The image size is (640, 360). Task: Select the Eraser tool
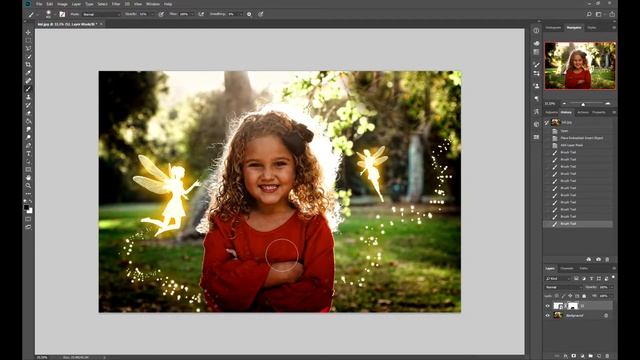pos(28,113)
